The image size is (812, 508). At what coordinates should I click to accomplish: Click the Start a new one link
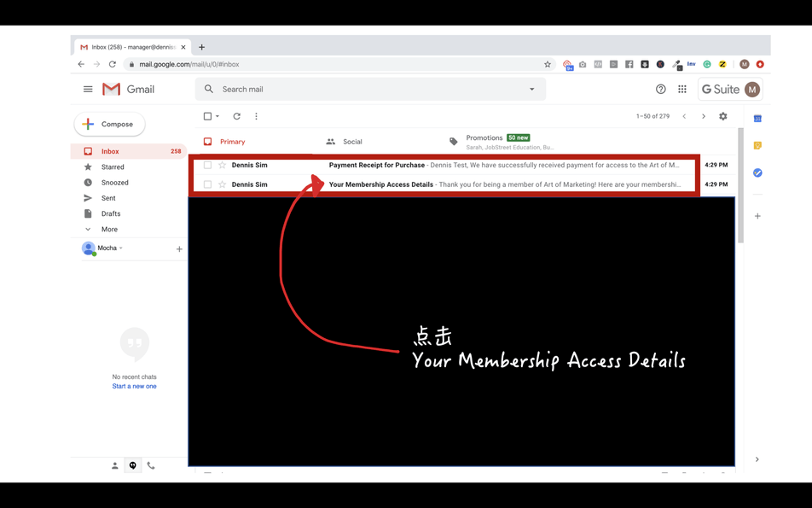point(134,386)
